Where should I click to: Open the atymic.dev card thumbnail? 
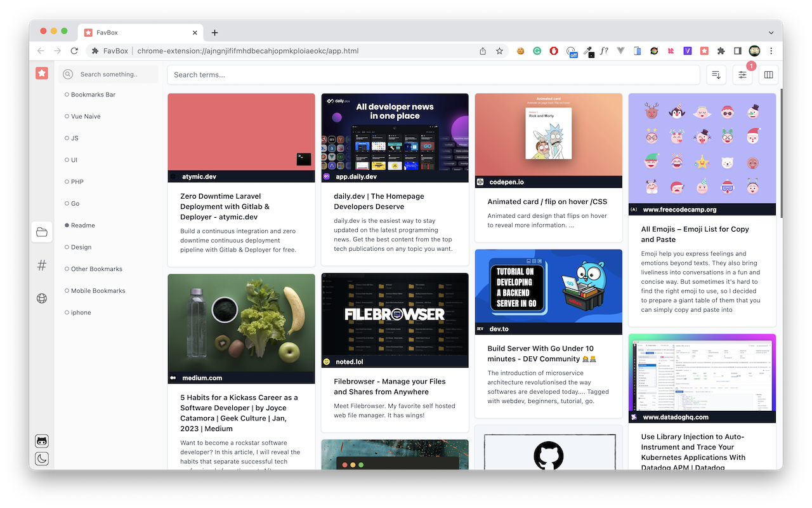coord(241,132)
